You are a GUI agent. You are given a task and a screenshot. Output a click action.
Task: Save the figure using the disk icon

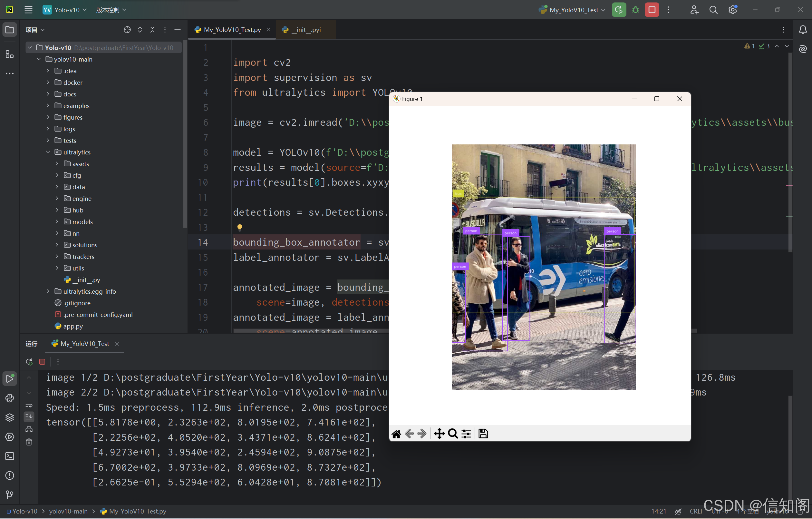click(483, 433)
